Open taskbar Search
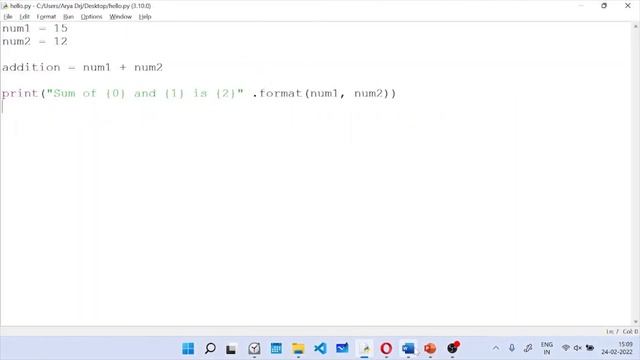Screen dimensions: 640x360 (210, 349)
